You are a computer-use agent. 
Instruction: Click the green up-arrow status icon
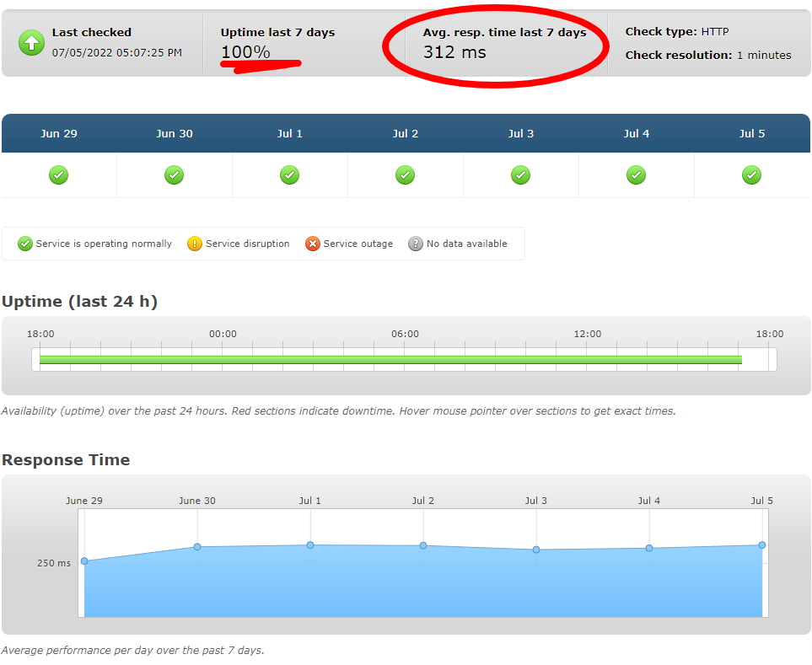[x=31, y=42]
